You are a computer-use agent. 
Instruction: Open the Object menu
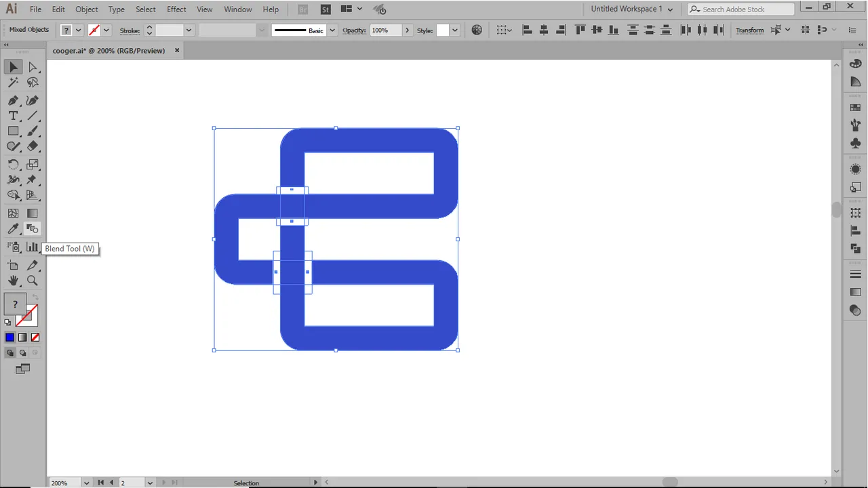87,9
